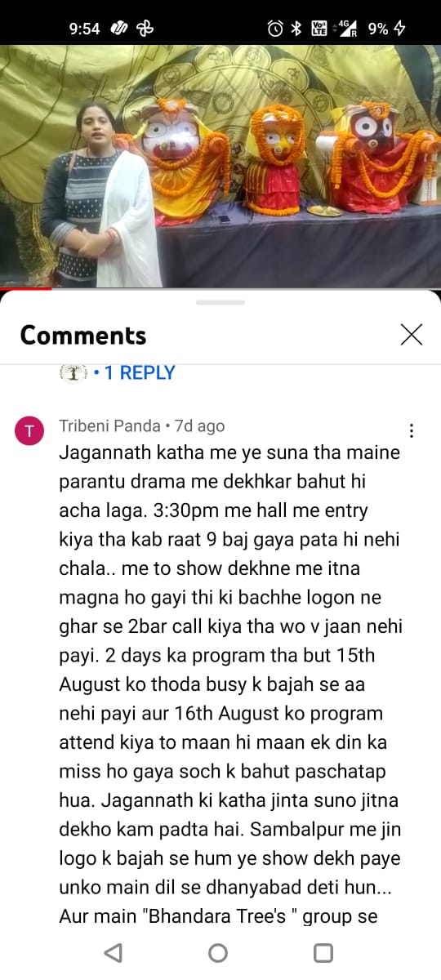Expand the 1 REPLY thread
Screen dimensions: 441x980
pos(134,372)
